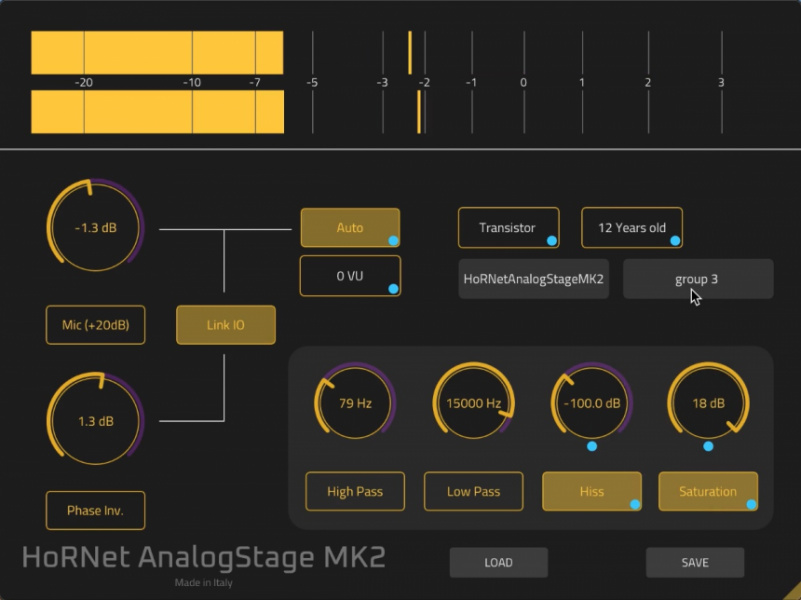Screen dimensions: 801x600
Task: Enable Link IO between input and output
Action: point(225,324)
